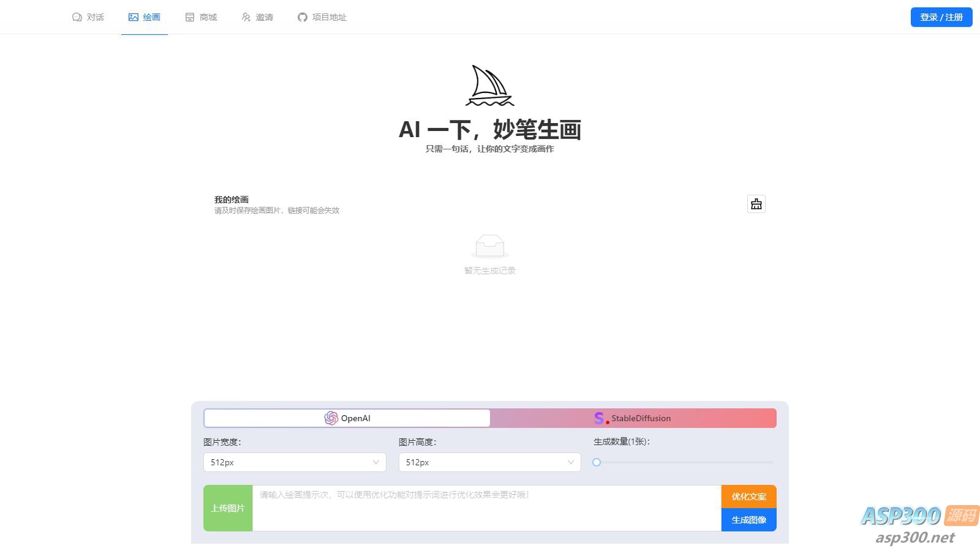Image resolution: width=980 pixels, height=551 pixels.
Task: Clear generation records with the broom icon
Action: pyautogui.click(x=756, y=204)
